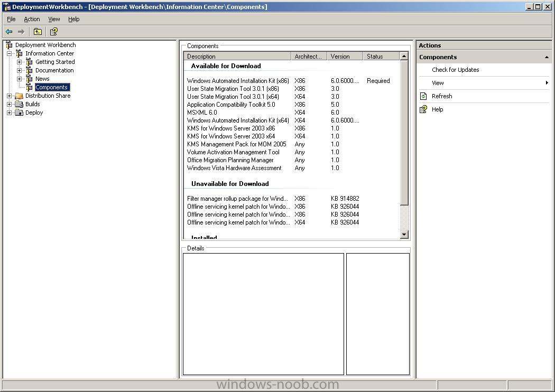Image resolution: width=555 pixels, height=392 pixels.
Task: Click the Deployment Workbench root node icon
Action: (9, 45)
